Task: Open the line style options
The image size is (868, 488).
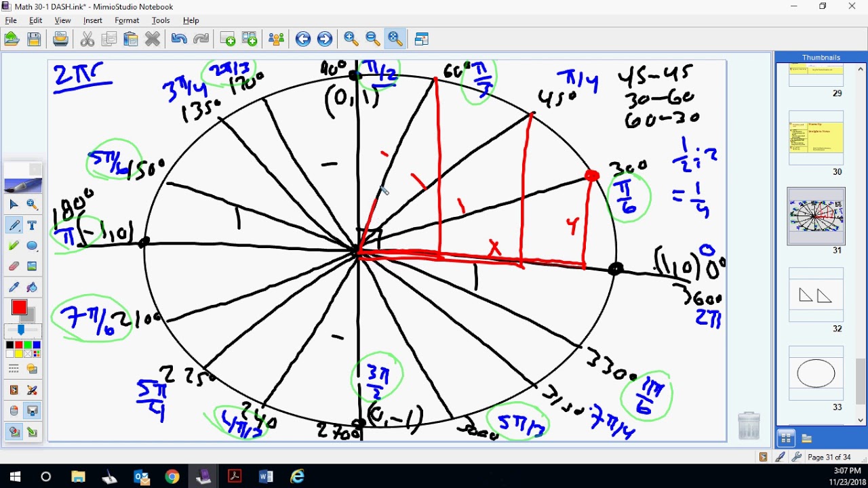Action: [x=14, y=369]
